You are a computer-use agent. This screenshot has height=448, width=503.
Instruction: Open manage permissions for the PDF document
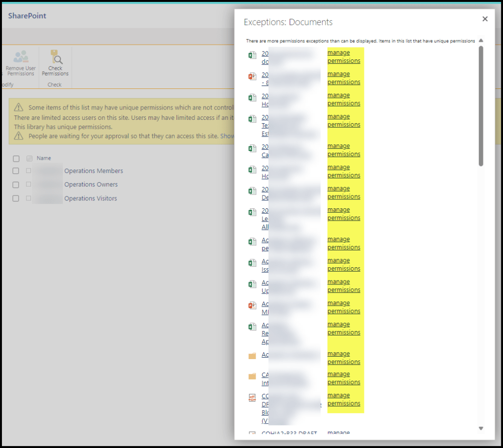344,399
